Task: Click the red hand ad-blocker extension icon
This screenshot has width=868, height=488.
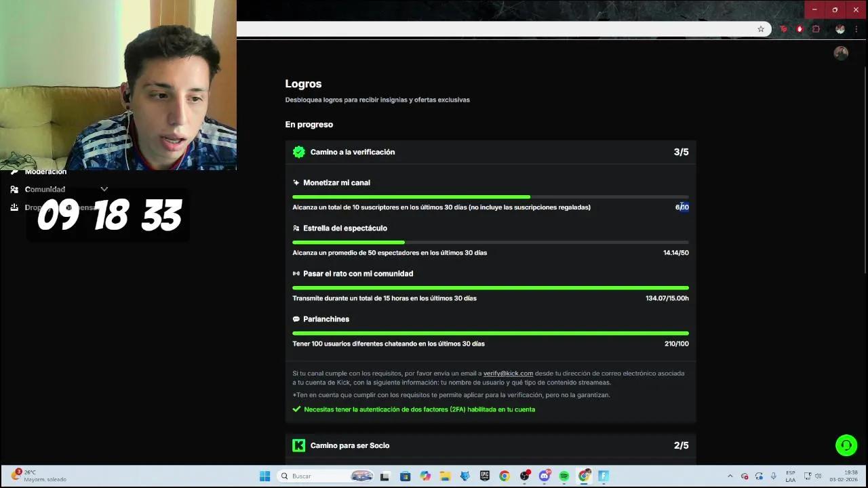Action: pos(800,29)
